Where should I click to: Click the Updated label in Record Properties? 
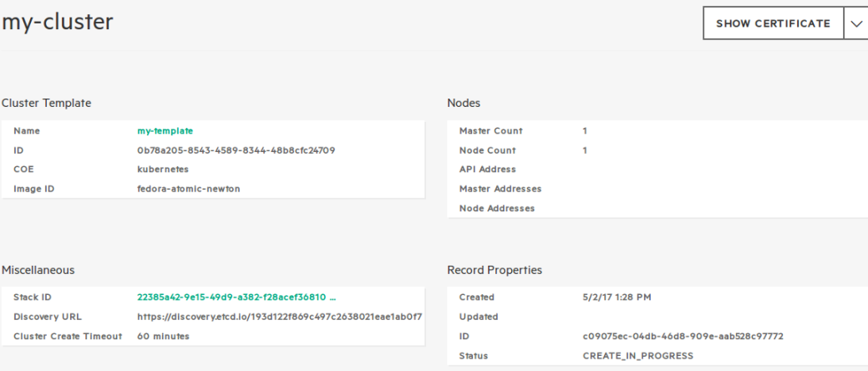coord(479,317)
